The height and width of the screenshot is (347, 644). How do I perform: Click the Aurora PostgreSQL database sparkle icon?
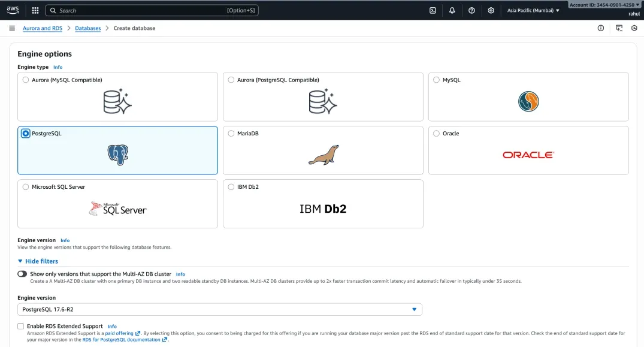323,101
